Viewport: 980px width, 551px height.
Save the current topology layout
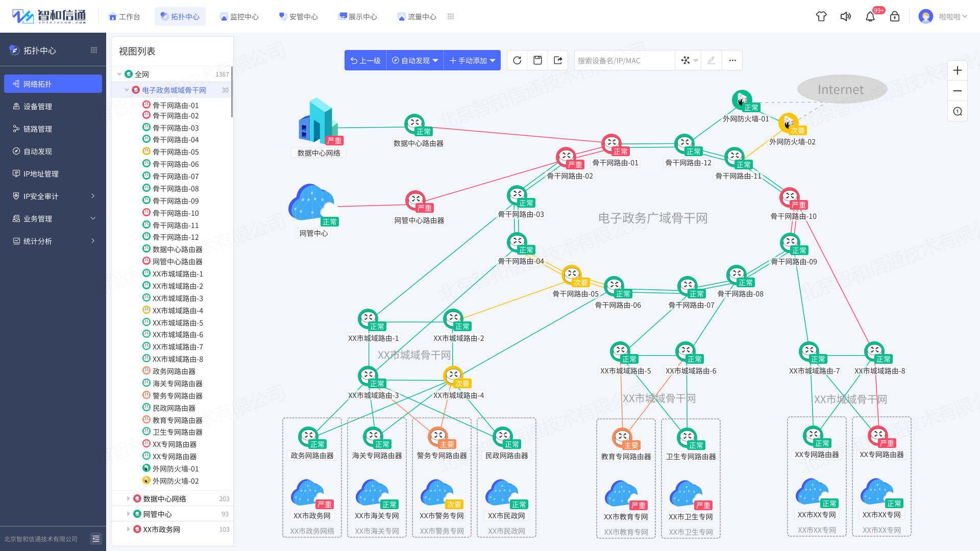(x=537, y=60)
